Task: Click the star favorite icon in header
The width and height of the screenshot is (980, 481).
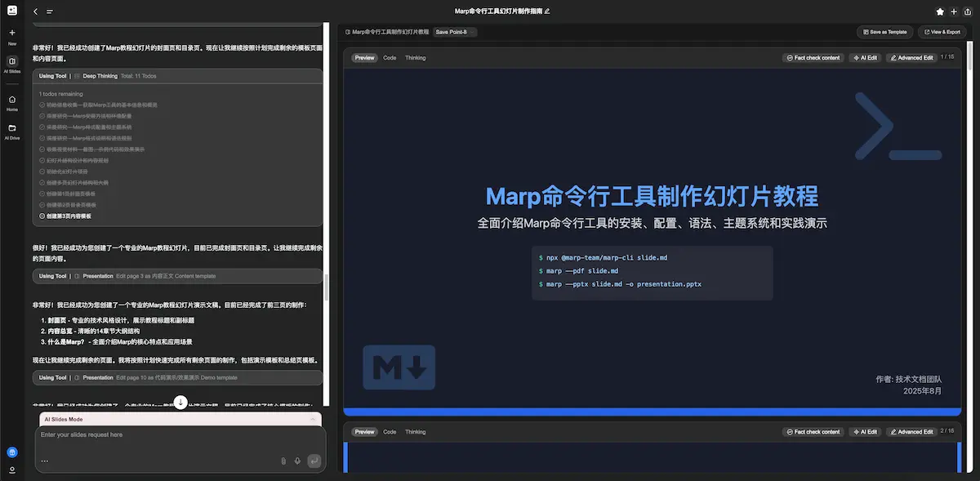Action: pos(940,11)
